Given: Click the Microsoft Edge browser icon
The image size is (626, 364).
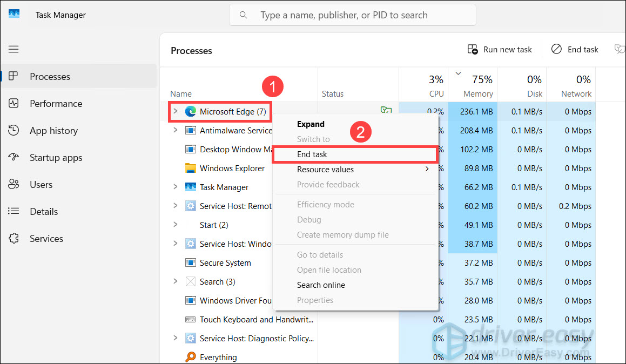Looking at the screenshot, I should pos(191,111).
